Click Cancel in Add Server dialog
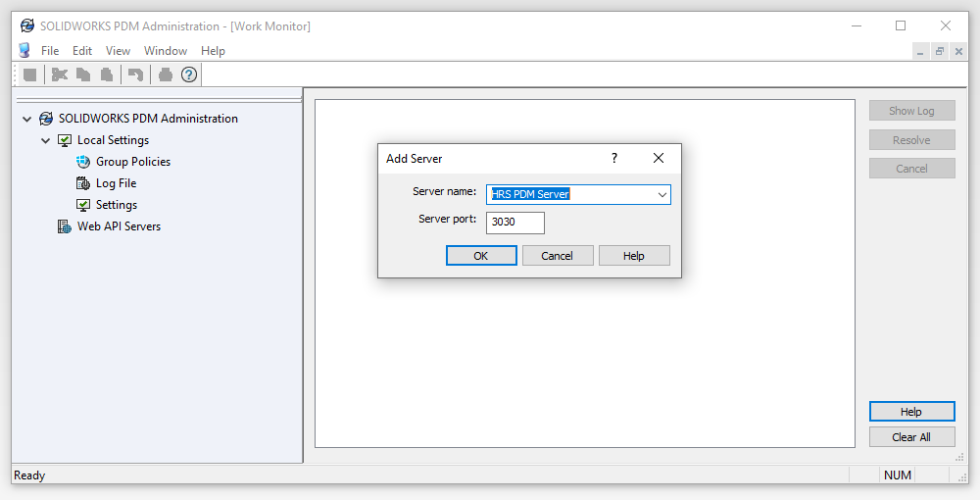980x500 pixels. [558, 256]
